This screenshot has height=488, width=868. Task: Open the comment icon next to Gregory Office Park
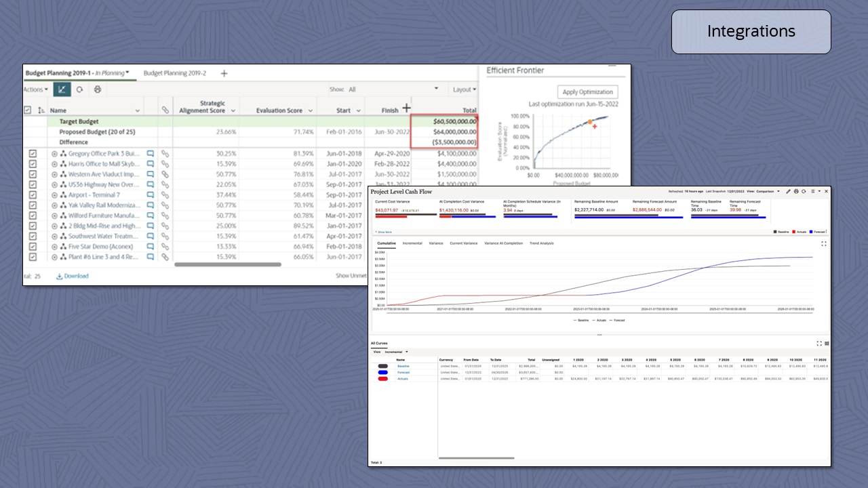point(149,153)
